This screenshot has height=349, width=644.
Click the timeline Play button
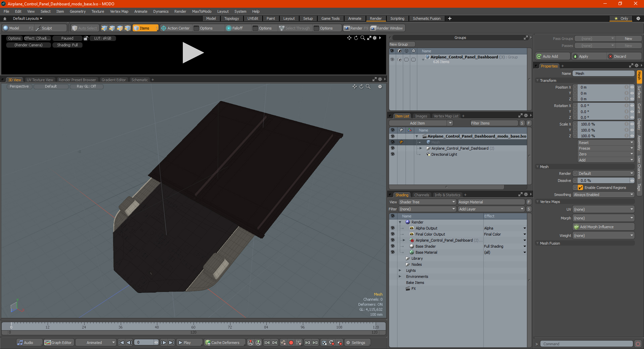189,343
